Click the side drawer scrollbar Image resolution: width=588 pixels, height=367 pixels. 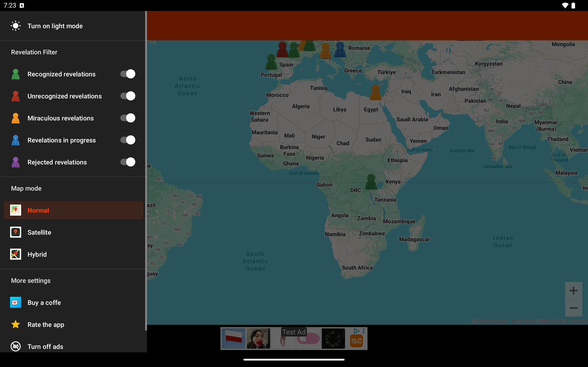click(146, 170)
